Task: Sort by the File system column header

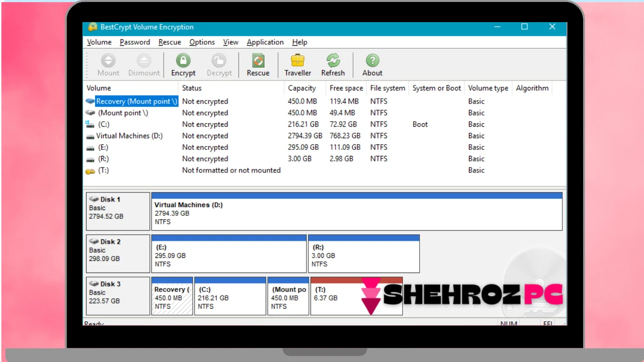Action: pos(388,88)
